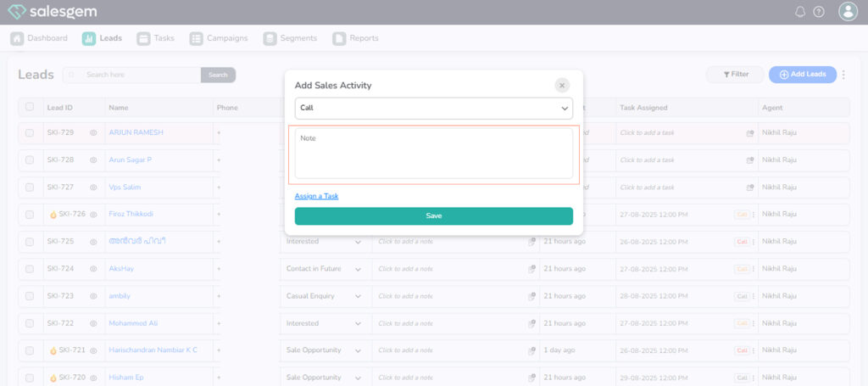Click the Assign a Task link

tap(316, 196)
